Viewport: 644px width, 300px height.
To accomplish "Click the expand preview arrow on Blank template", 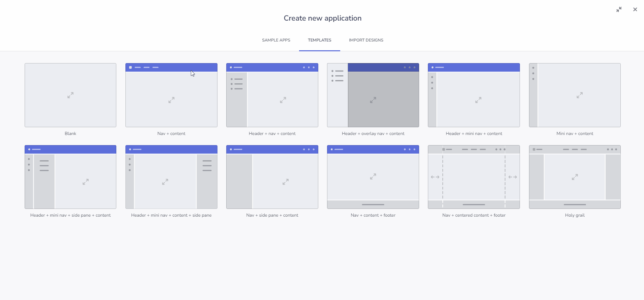I will (x=70, y=95).
